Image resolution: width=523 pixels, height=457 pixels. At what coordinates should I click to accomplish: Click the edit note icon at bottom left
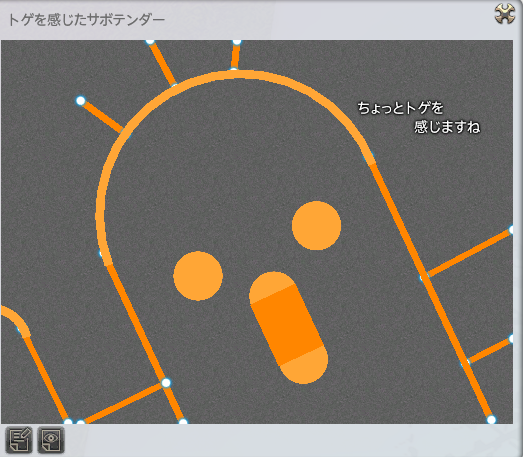[19, 440]
